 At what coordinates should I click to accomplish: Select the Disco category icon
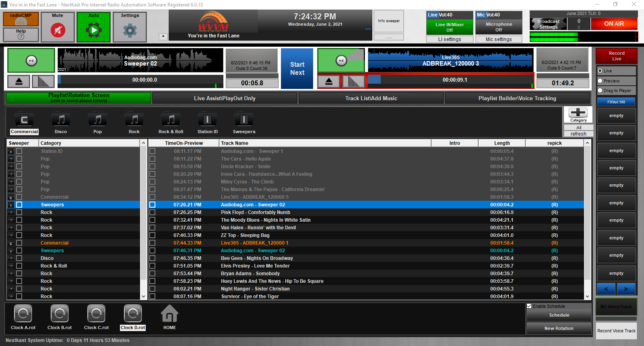coord(61,123)
